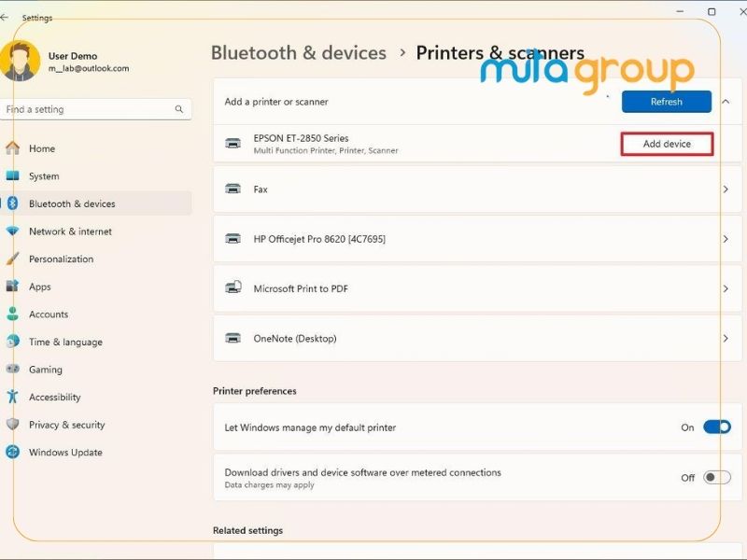Click the OneNote (Desktop) printer icon
This screenshot has width=747, height=560.
point(233,338)
